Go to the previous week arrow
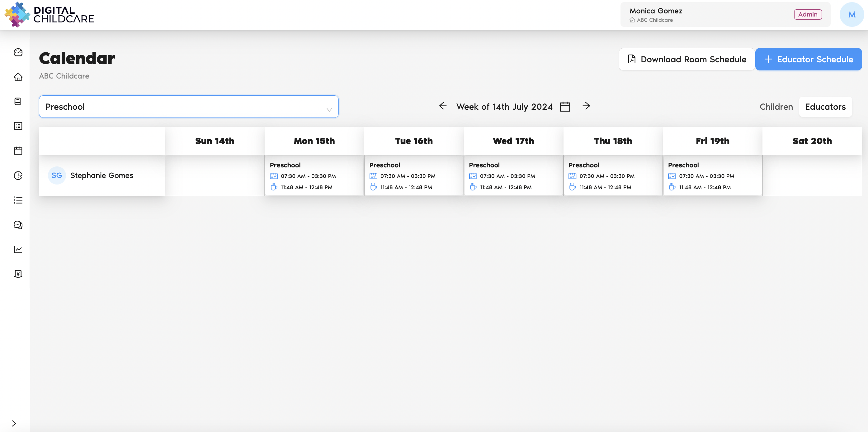The width and height of the screenshot is (868, 432). point(443,106)
